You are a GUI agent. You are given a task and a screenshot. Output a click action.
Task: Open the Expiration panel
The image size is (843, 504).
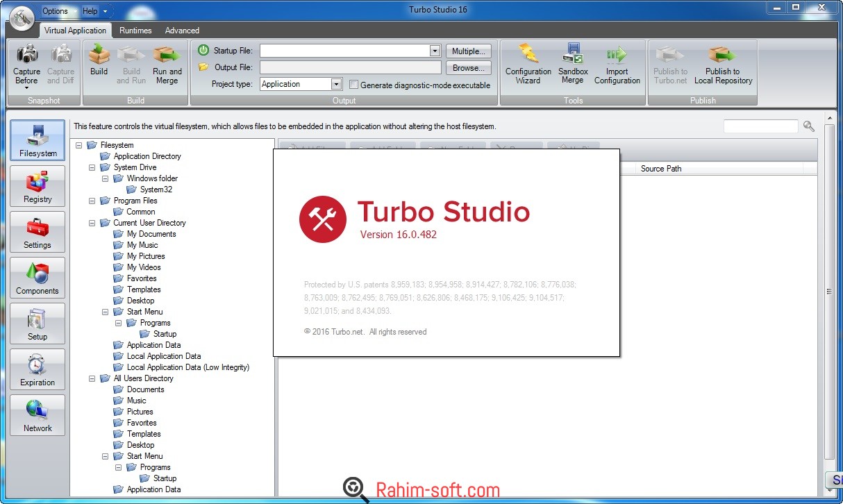pos(37,369)
